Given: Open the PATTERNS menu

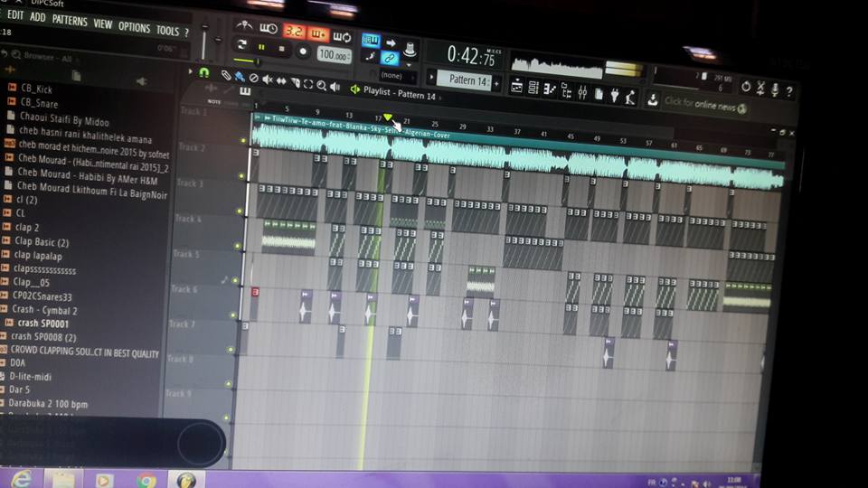Looking at the screenshot, I should 70,21.
